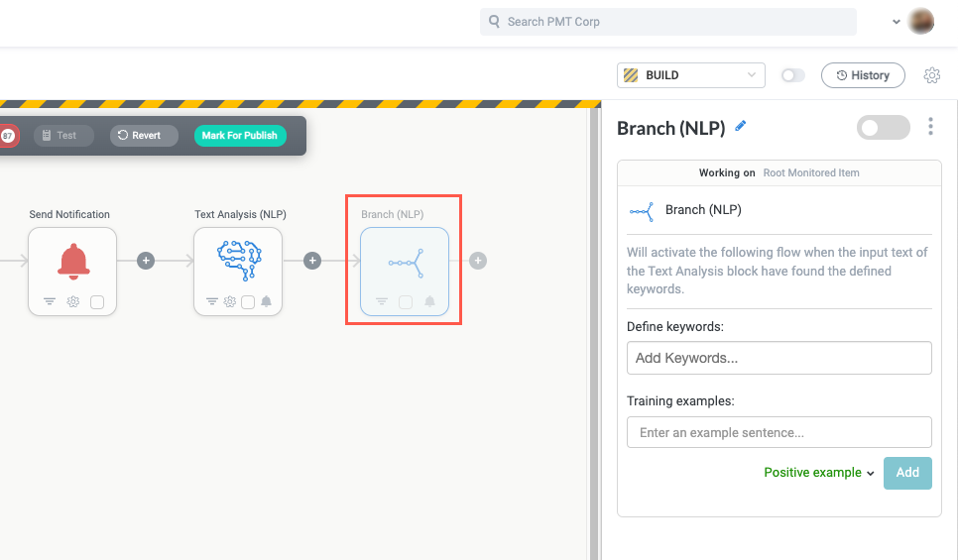Screen dimensions: 958x560
Task: Click filter icon on Text Analysis block
Action: pyautogui.click(x=211, y=302)
